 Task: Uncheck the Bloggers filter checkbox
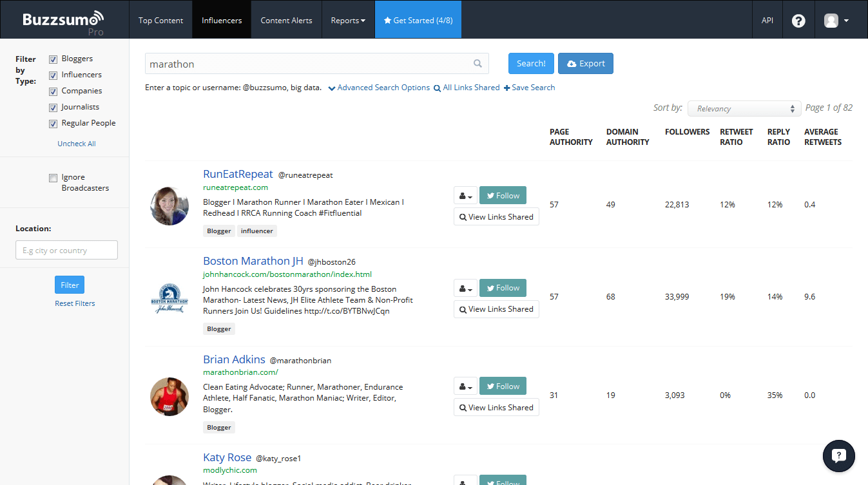point(53,59)
